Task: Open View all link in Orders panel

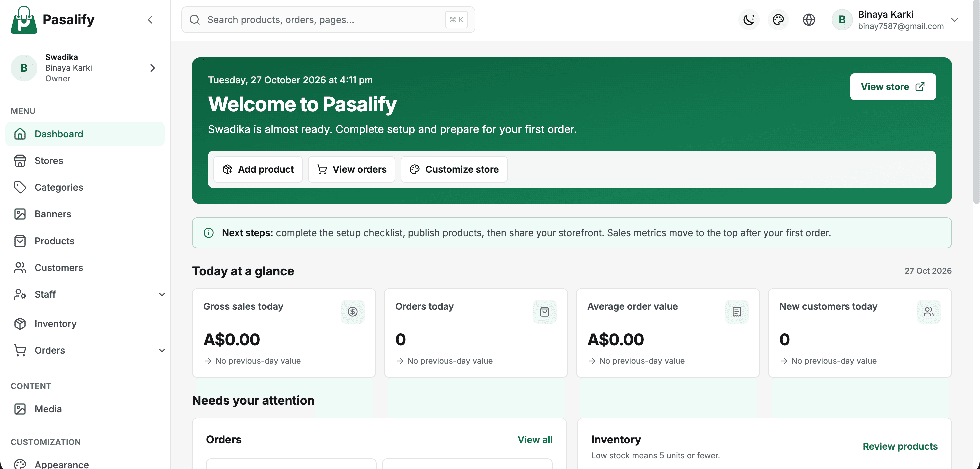Action: (x=535, y=440)
